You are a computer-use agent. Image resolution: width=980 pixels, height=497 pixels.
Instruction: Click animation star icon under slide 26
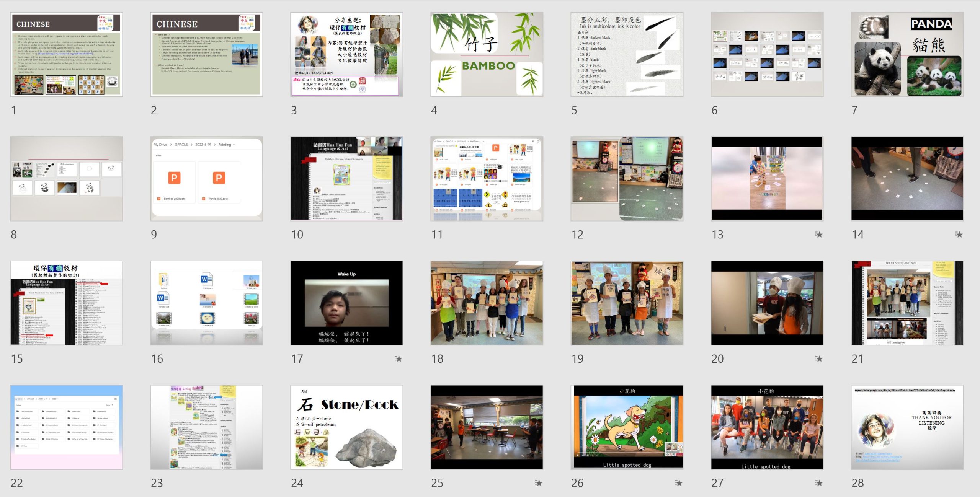[x=678, y=483]
